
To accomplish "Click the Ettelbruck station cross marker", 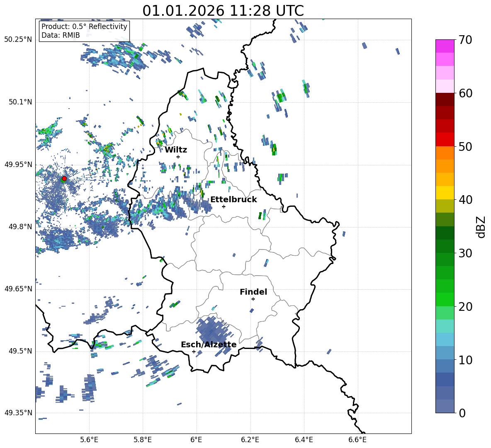I will 224,206.
